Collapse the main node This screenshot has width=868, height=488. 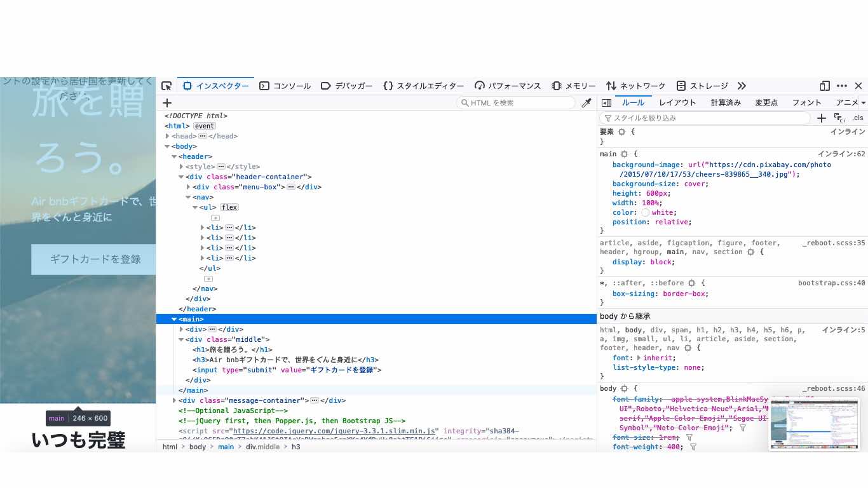coord(174,319)
